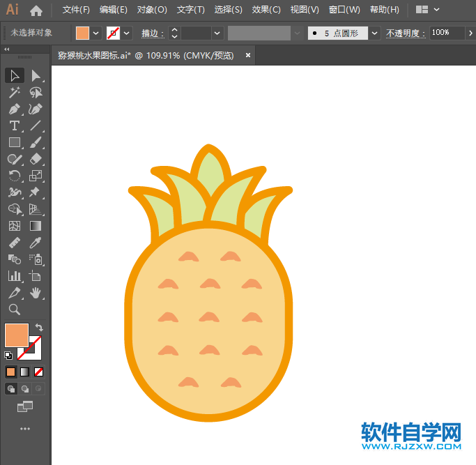The width and height of the screenshot is (476, 465).
Task: Select the Pen tool
Action: point(14,109)
